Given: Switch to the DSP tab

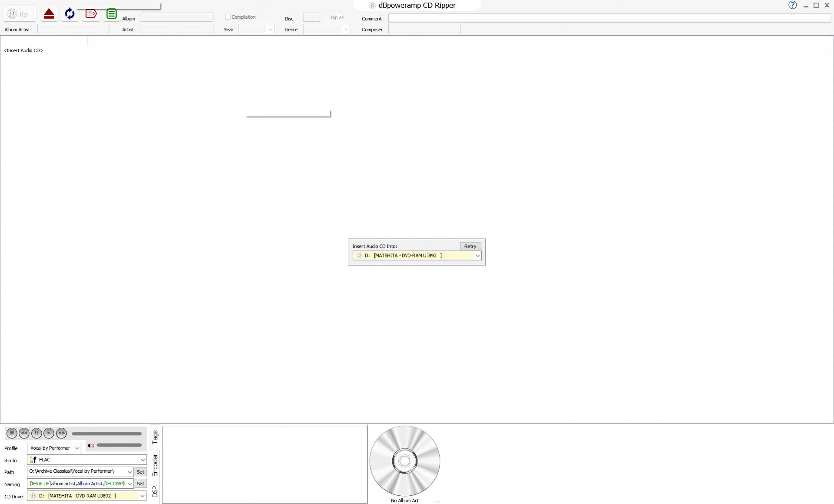Looking at the screenshot, I should point(155,492).
